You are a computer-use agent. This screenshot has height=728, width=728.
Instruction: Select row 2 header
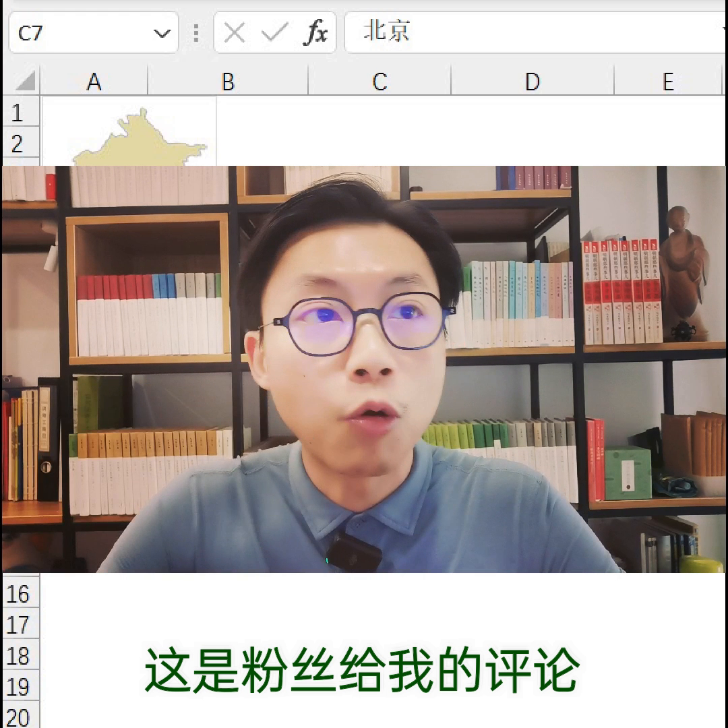(22, 142)
